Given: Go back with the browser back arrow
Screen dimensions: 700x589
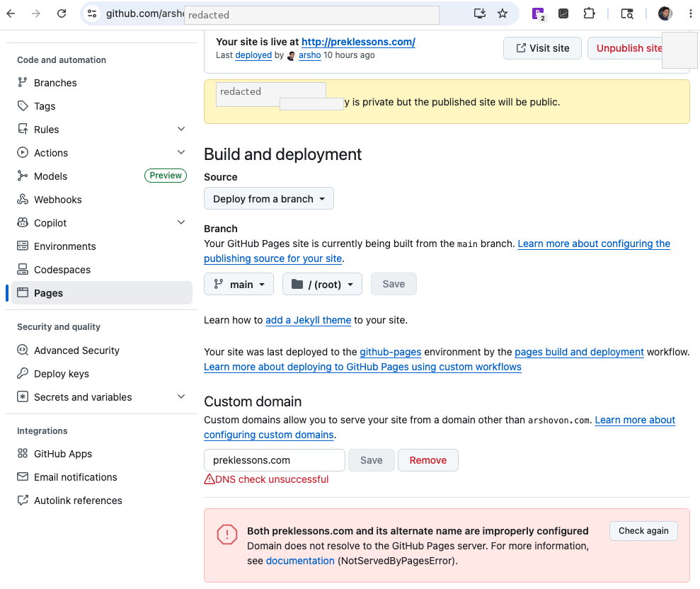Looking at the screenshot, I should [11, 13].
